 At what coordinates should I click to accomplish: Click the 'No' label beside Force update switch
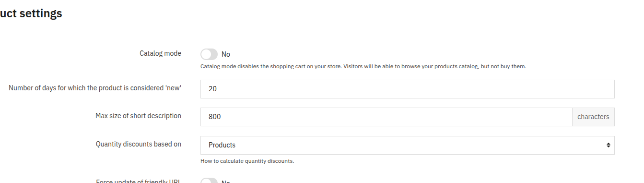coord(226,181)
